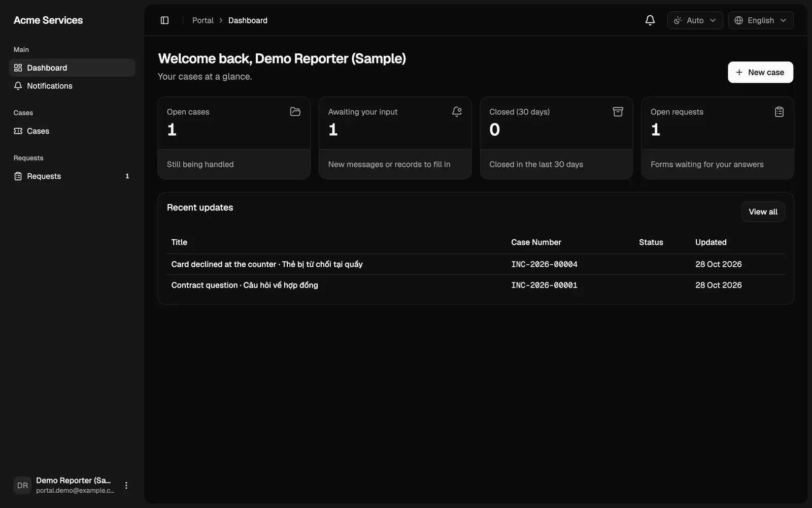Click the folder icon on Open cases card
Viewport: 812px width, 508px height.
click(x=295, y=112)
